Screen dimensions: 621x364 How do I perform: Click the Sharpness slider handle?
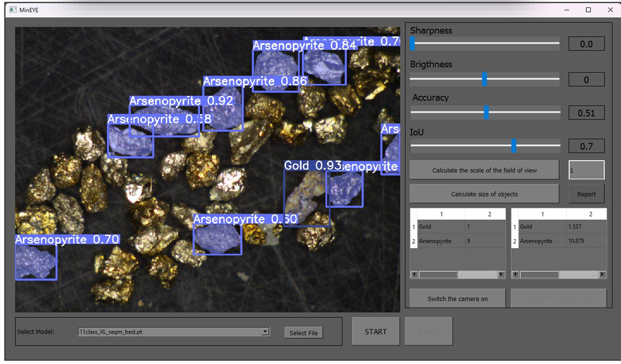tap(412, 44)
